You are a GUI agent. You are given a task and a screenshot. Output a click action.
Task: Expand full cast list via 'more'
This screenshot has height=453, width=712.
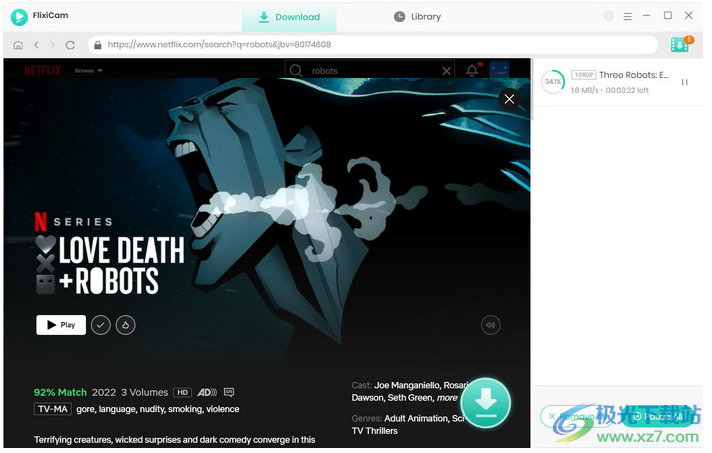[x=447, y=398]
